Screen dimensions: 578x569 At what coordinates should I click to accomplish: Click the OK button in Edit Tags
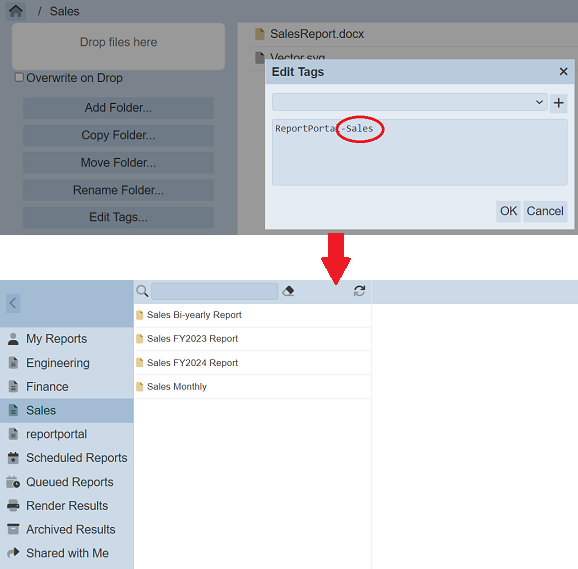click(508, 211)
